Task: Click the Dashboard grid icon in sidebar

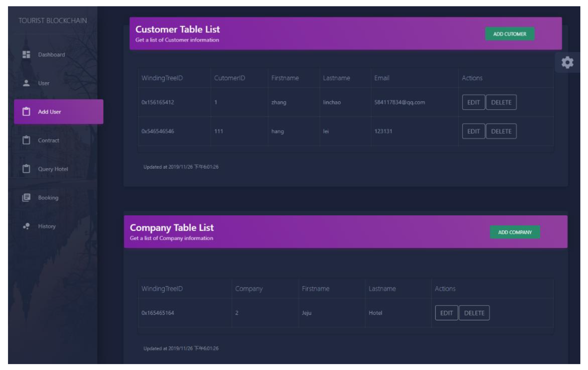Action: [26, 54]
